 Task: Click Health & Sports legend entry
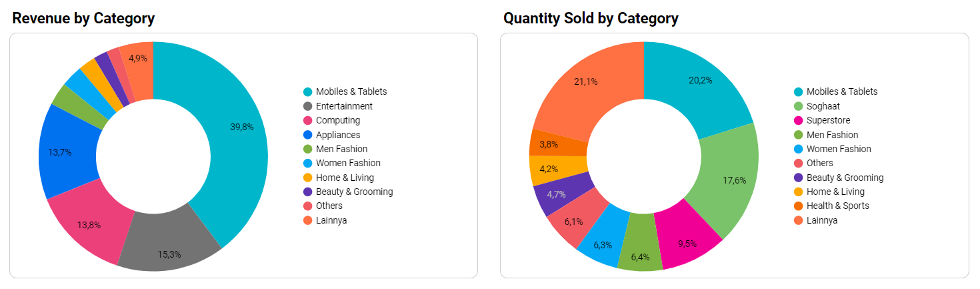837,206
